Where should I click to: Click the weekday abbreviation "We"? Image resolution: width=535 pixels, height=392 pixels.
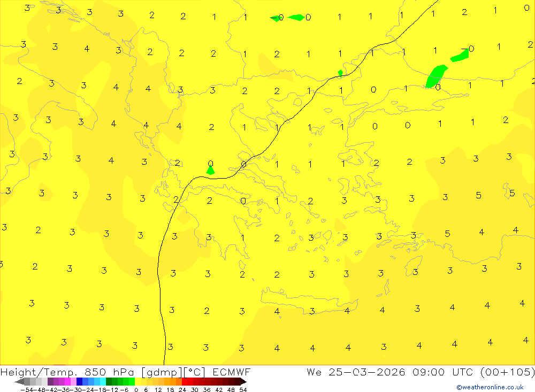tap(314, 372)
